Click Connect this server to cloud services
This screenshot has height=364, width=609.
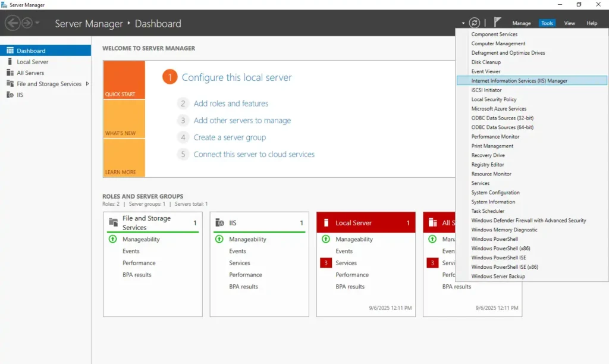pos(254,154)
